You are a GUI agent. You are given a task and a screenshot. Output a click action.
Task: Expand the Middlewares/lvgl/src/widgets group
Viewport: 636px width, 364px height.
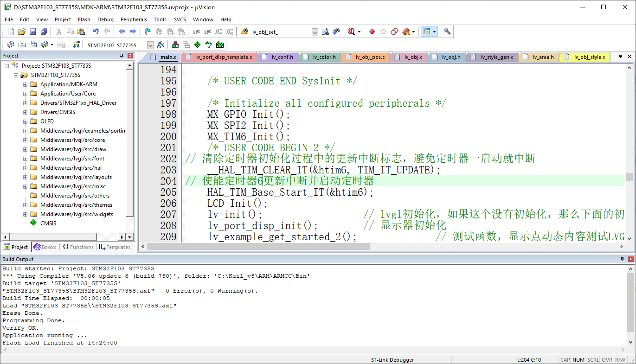[x=26, y=214]
